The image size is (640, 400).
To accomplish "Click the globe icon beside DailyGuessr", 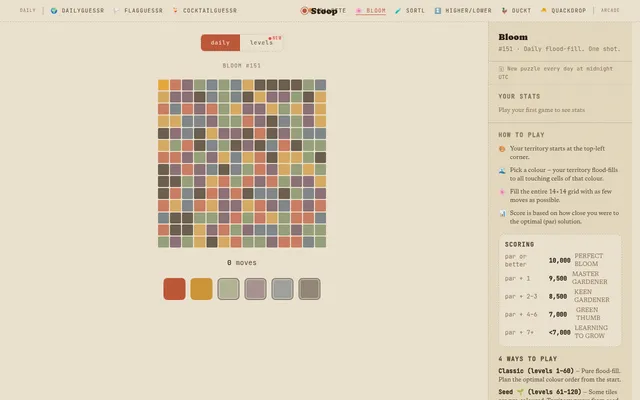I will coord(54,11).
